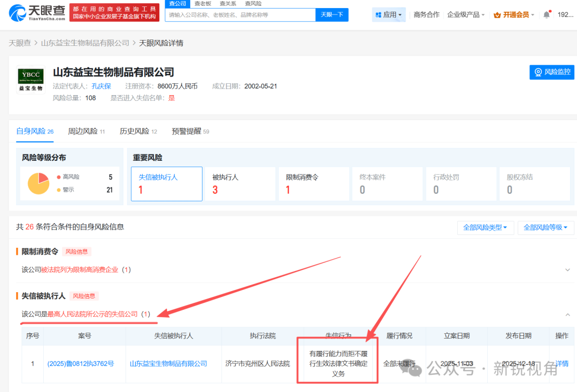
Task: Click the 风险监控 button
Action: (x=552, y=72)
